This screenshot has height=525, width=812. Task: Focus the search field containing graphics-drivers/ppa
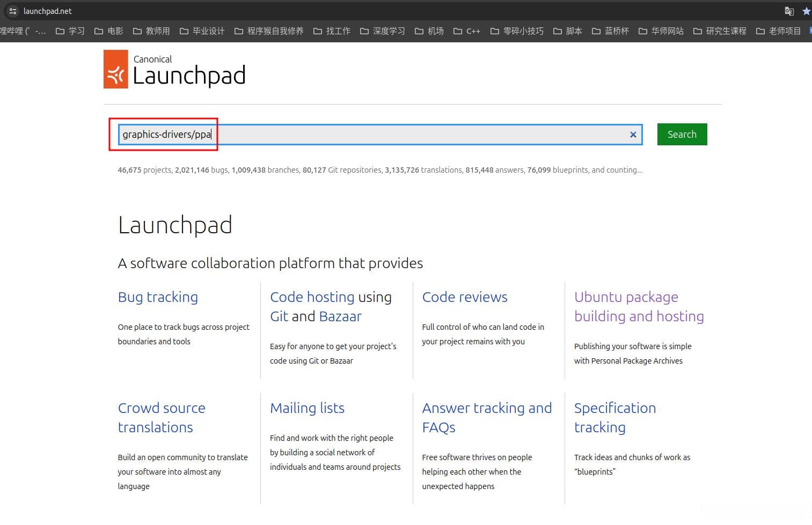tap(380, 135)
